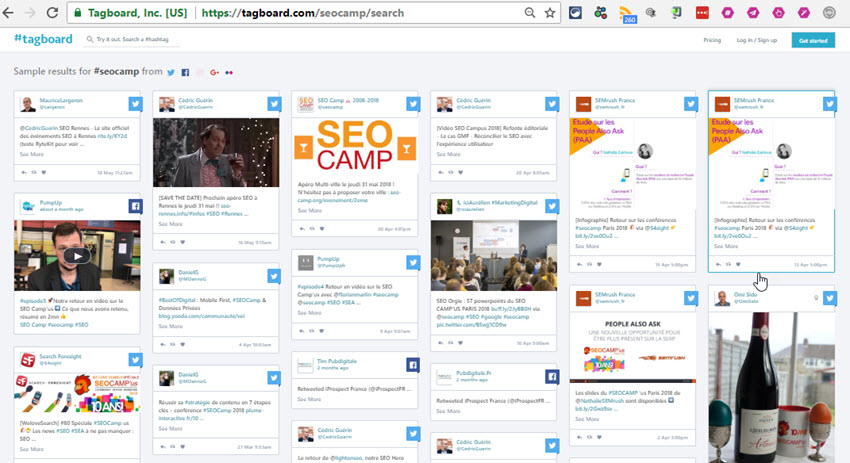Click the Facebook filter icon next to 'from'
Screen dimensions: 850x463
point(185,72)
